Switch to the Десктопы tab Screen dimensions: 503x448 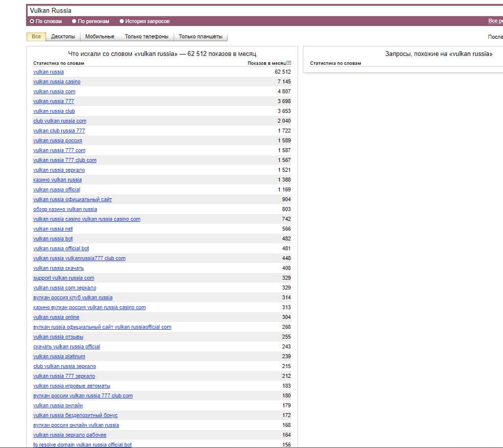63,37
